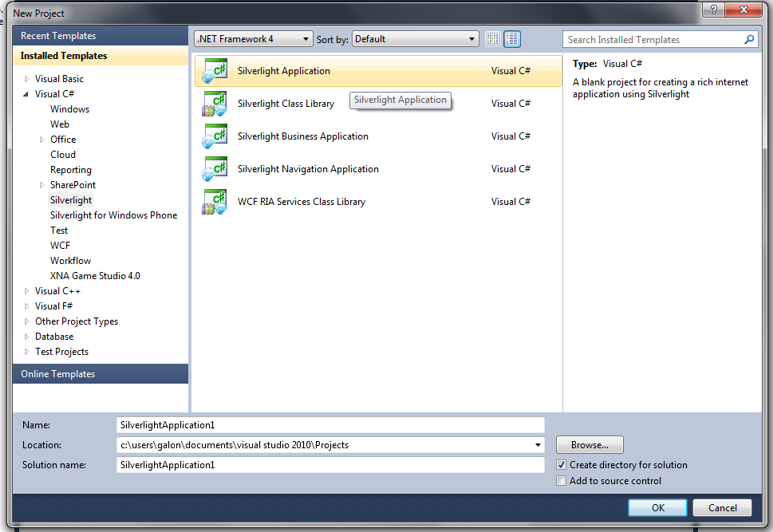
Task: Select Silverlight Business Application template name
Action: tap(302, 136)
